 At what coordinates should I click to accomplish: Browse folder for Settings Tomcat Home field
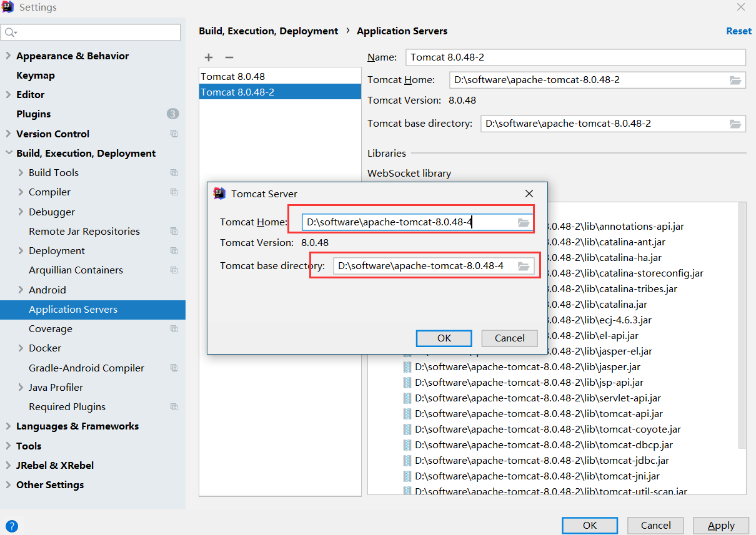click(735, 80)
